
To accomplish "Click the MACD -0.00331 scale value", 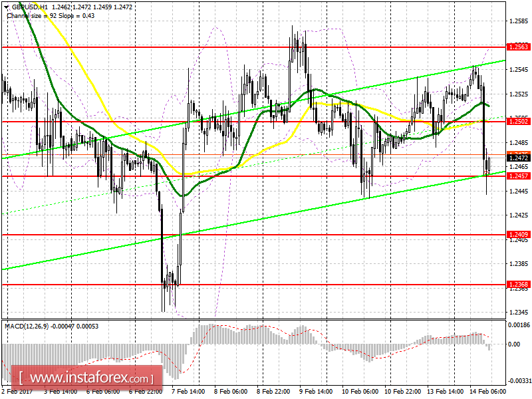I will click(x=519, y=380).
